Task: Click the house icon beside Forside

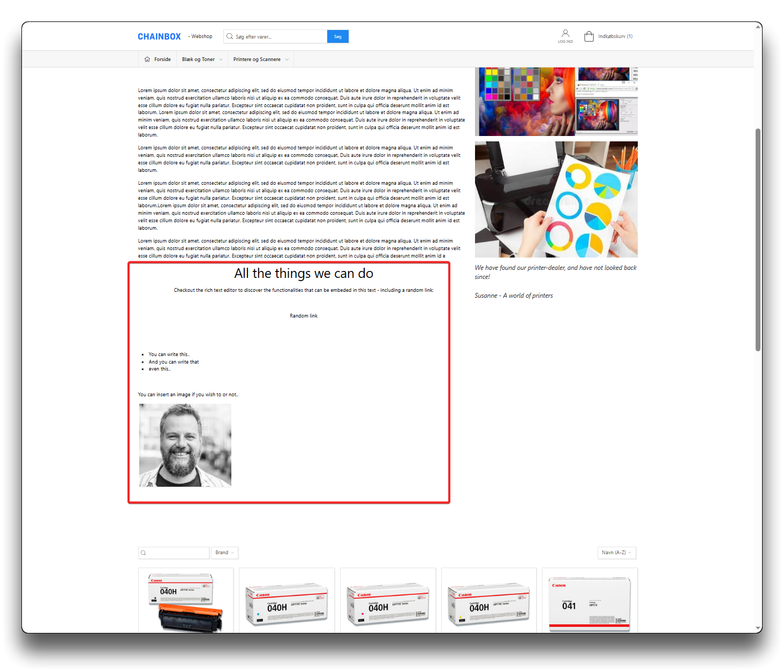Action: pos(147,59)
